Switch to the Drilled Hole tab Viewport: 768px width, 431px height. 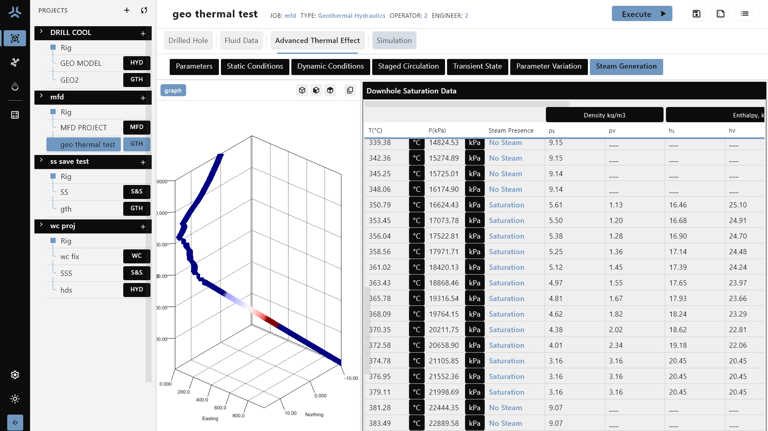188,41
